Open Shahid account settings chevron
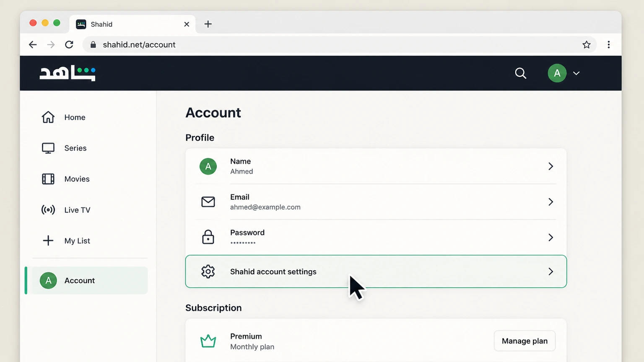Screen dimensions: 644x362 [551, 271]
